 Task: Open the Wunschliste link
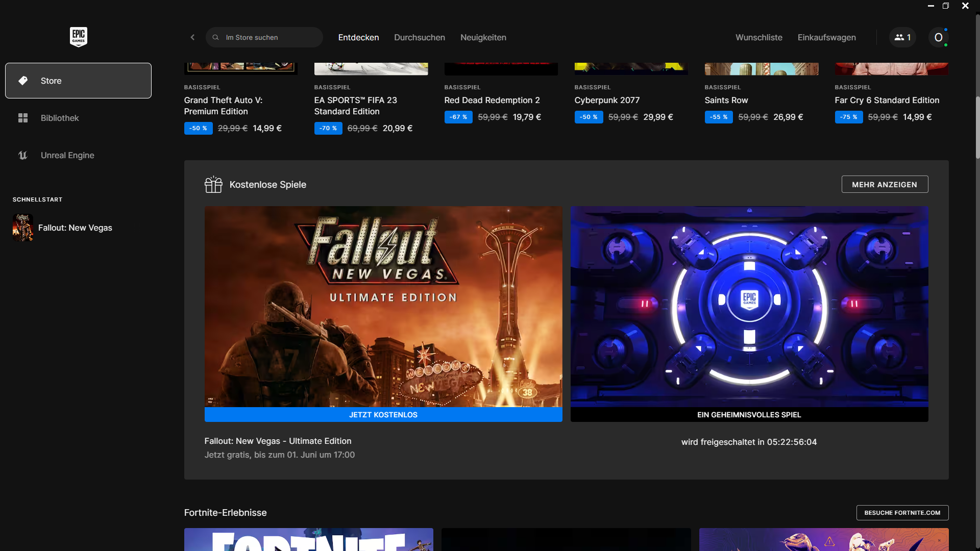(x=758, y=37)
